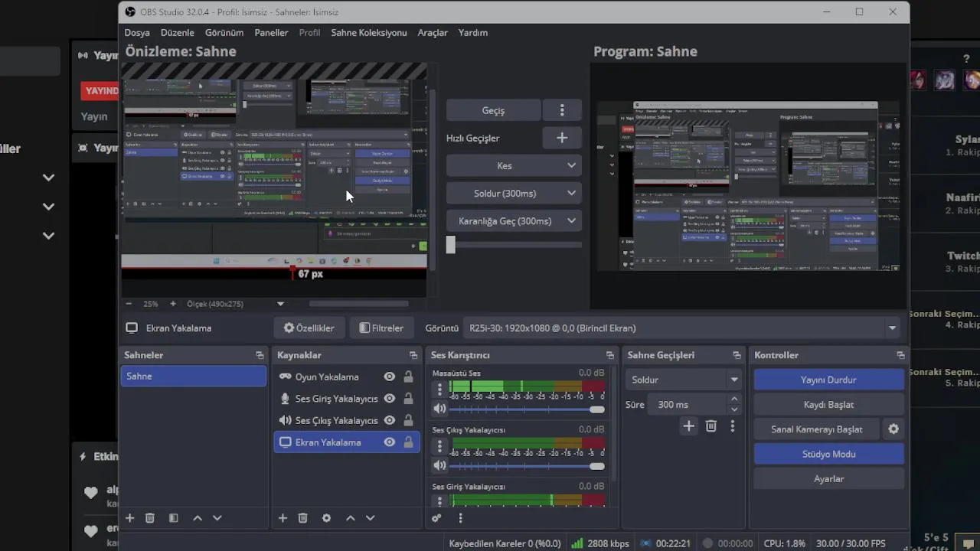Hide the Oyun Yakalama source
This screenshot has height=551, width=980.
click(390, 377)
